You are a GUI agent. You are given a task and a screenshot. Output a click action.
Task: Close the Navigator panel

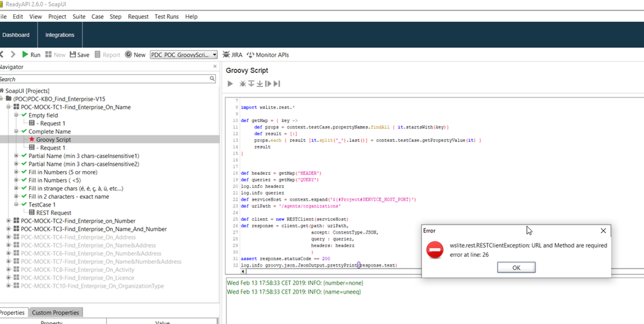click(x=215, y=66)
